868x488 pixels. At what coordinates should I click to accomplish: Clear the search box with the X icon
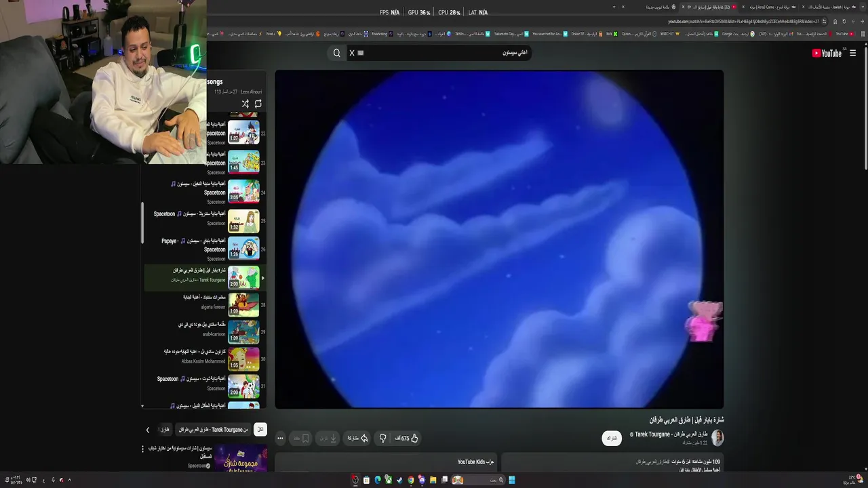pos(351,53)
